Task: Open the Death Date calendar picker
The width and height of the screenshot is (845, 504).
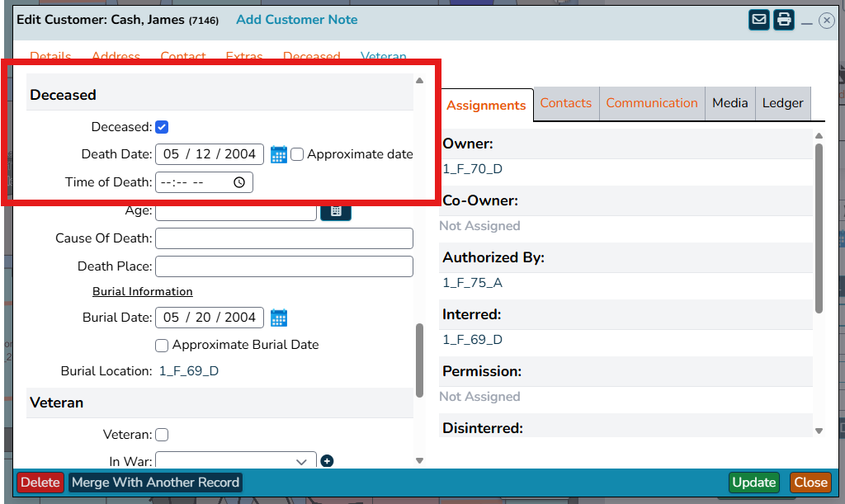Action: tap(279, 154)
